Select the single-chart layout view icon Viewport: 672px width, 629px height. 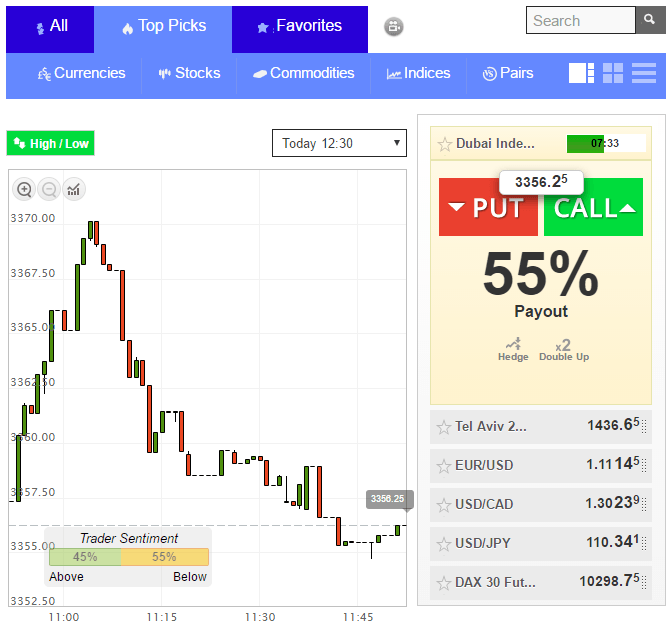pyautogui.click(x=581, y=73)
